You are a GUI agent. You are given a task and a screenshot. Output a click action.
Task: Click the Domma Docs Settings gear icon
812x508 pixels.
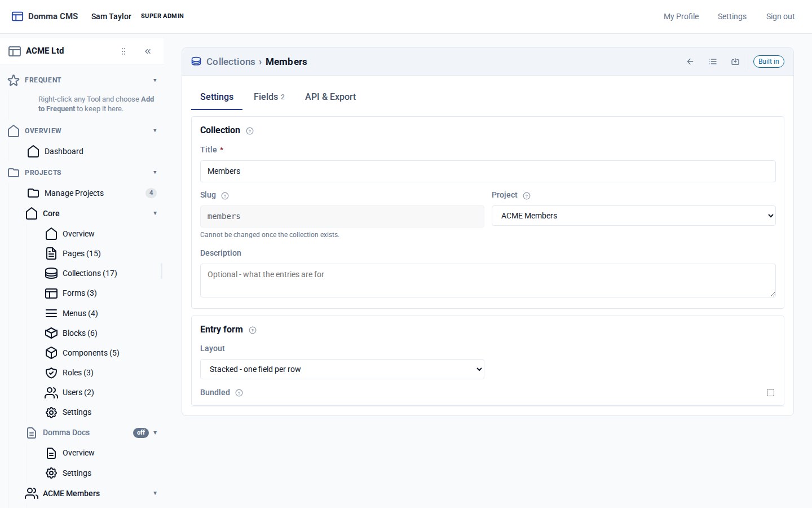click(51, 473)
